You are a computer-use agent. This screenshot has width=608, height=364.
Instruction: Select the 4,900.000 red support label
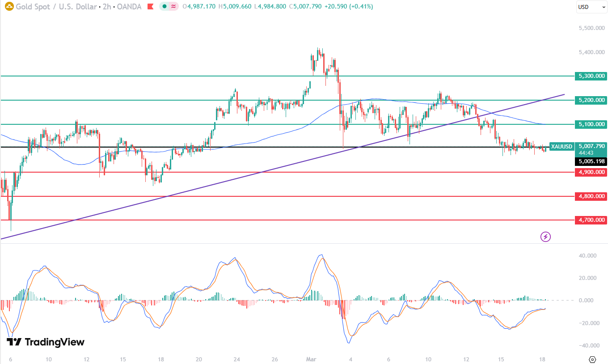[591, 172]
